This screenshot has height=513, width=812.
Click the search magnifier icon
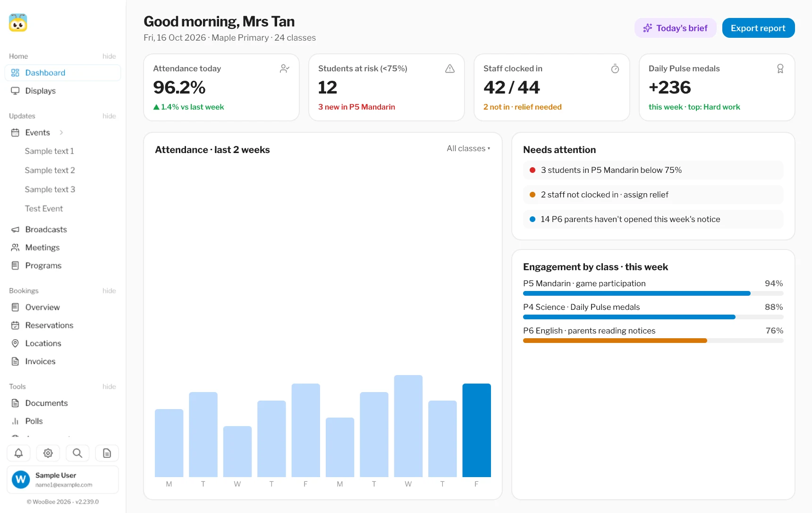pyautogui.click(x=77, y=453)
